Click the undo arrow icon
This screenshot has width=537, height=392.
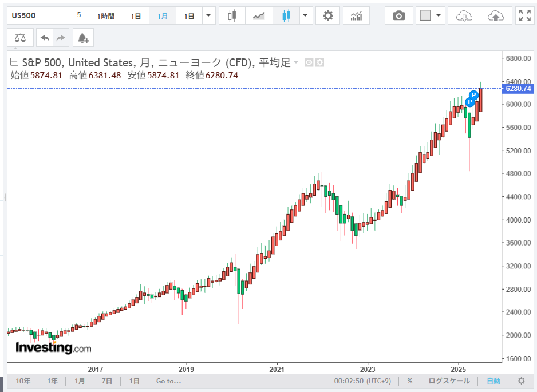[45, 38]
